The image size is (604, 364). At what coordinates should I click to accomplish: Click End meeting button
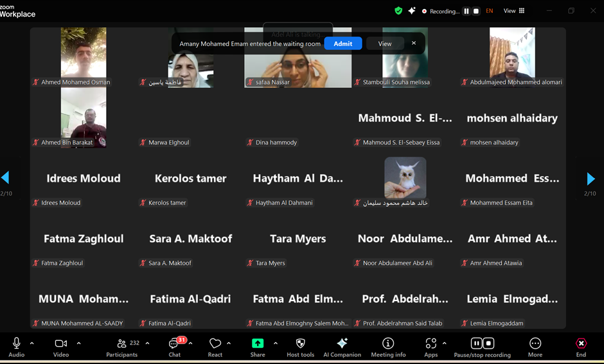coord(581,347)
